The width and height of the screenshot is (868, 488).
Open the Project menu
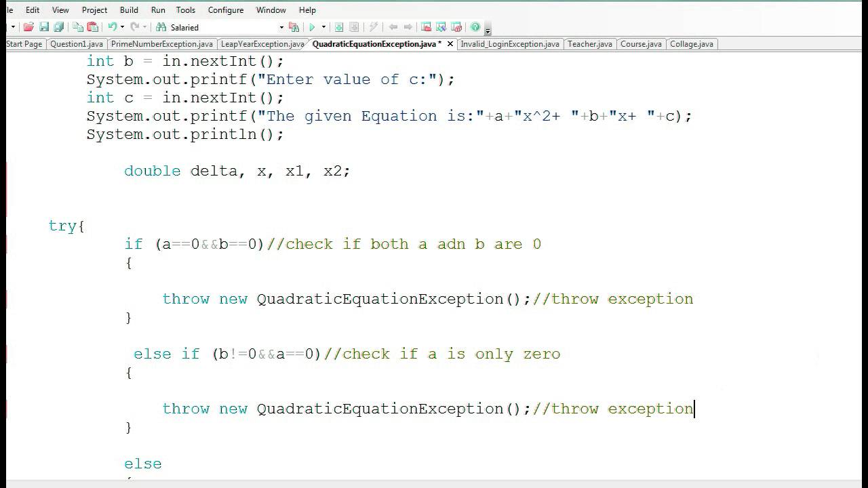94,9
